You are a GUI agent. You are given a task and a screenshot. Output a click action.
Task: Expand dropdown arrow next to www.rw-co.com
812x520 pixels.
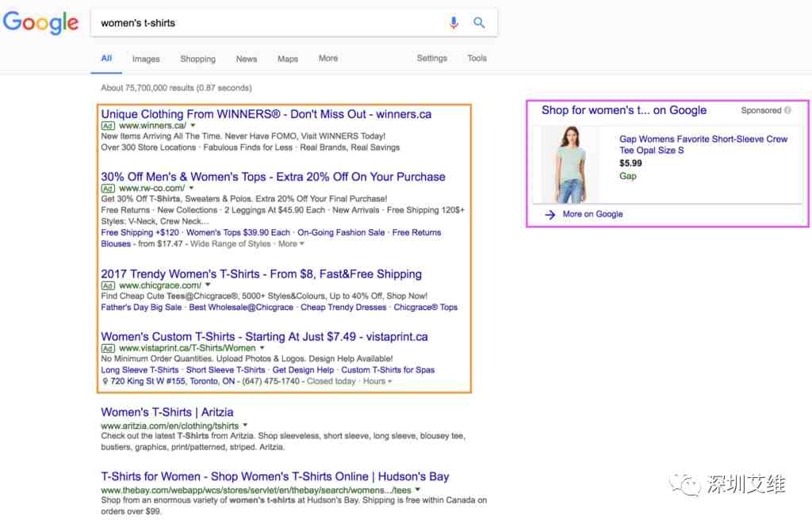pyautogui.click(x=192, y=188)
